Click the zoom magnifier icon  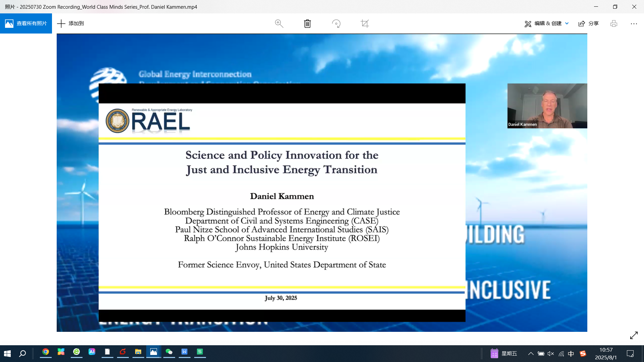pyautogui.click(x=279, y=23)
